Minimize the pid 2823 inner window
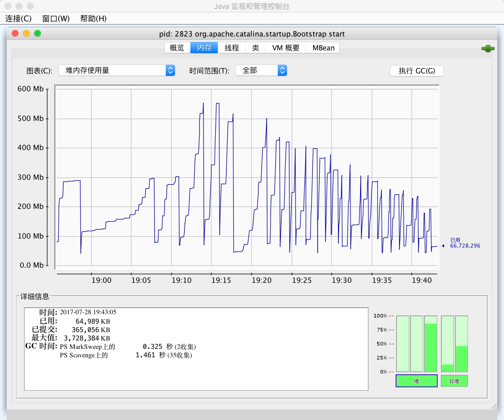Viewport: 504px width, 420px height. pyautogui.click(x=26, y=34)
